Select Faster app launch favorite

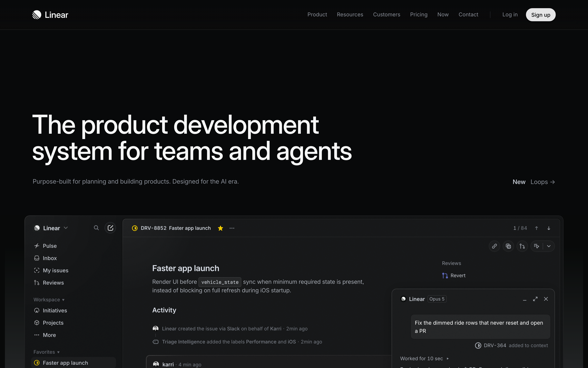[x=73, y=363]
